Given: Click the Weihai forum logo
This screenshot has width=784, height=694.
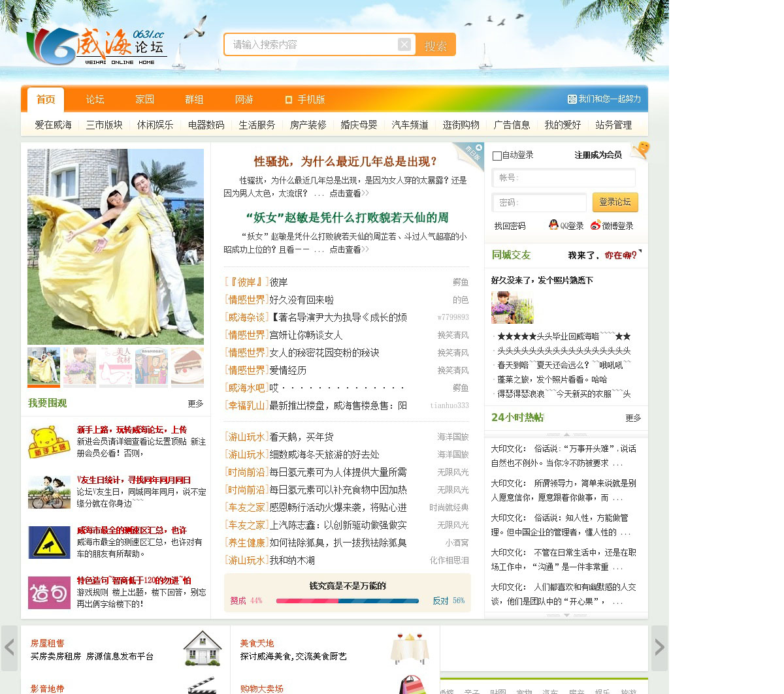Looking at the screenshot, I should 96,46.
